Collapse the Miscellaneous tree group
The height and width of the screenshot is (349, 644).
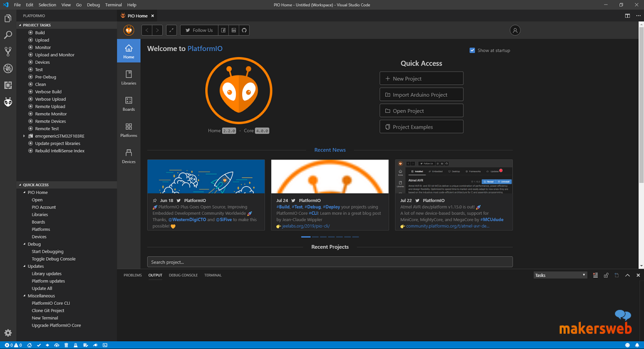coord(24,296)
